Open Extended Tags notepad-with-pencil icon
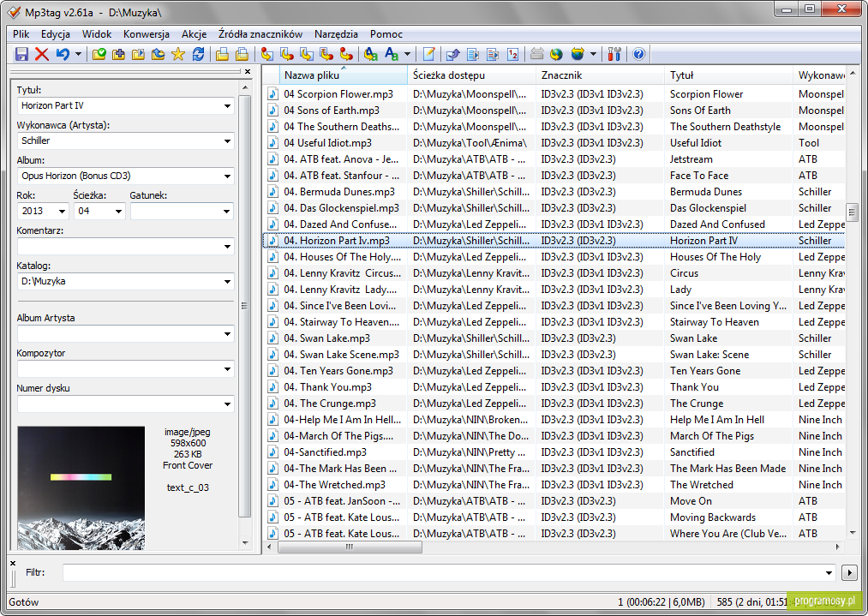The width and height of the screenshot is (868, 616). (x=429, y=54)
